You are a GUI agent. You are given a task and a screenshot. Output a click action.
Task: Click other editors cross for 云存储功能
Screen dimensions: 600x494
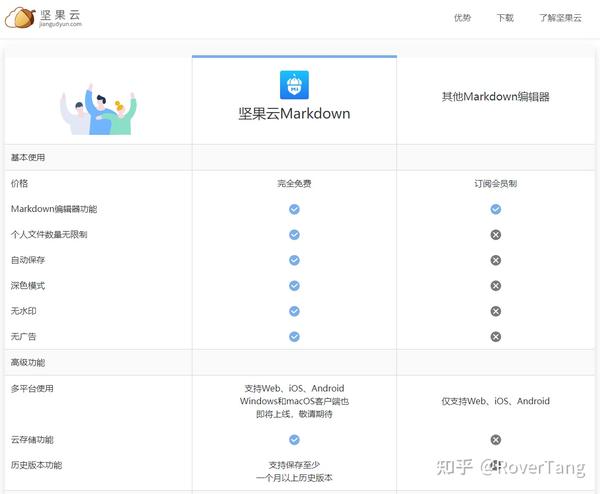[496, 440]
